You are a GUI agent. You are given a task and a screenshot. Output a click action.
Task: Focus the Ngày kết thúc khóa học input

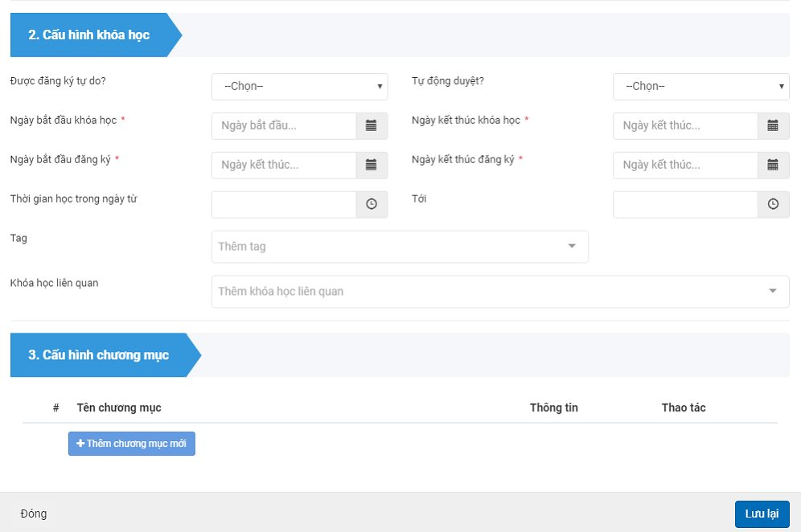pos(685,126)
